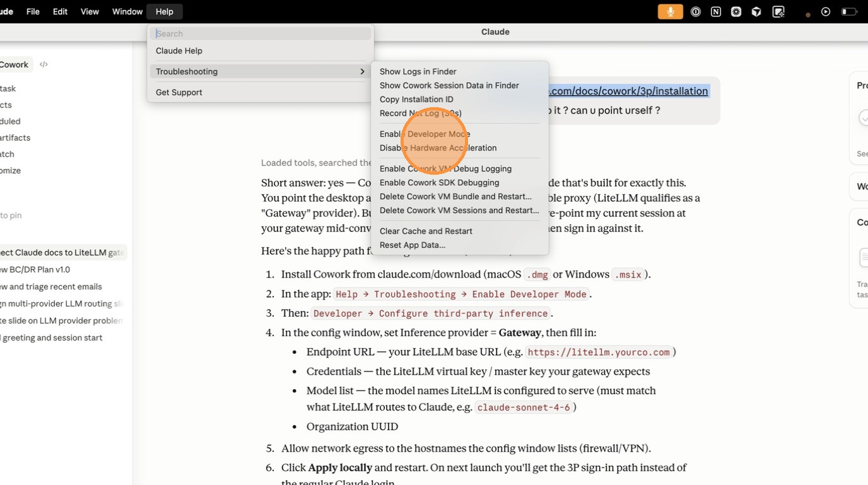
Task: Select the Cowork tab in the sidebar
Action: [x=15, y=64]
